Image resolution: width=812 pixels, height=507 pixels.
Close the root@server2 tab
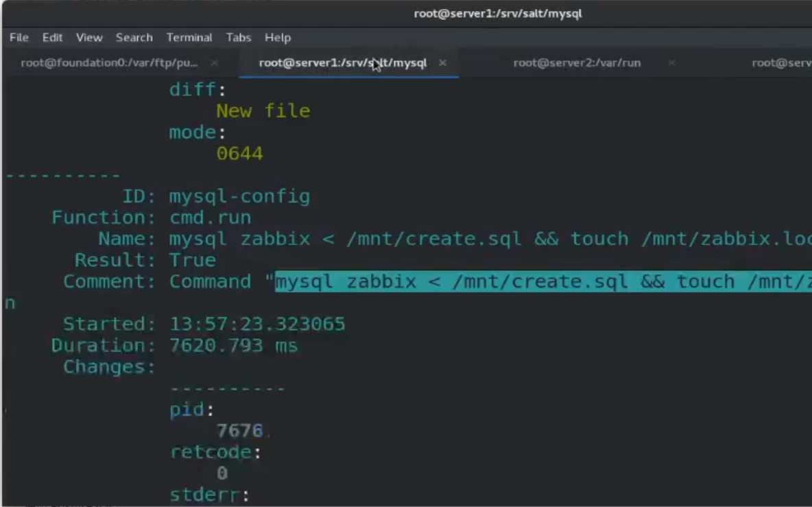click(x=671, y=62)
